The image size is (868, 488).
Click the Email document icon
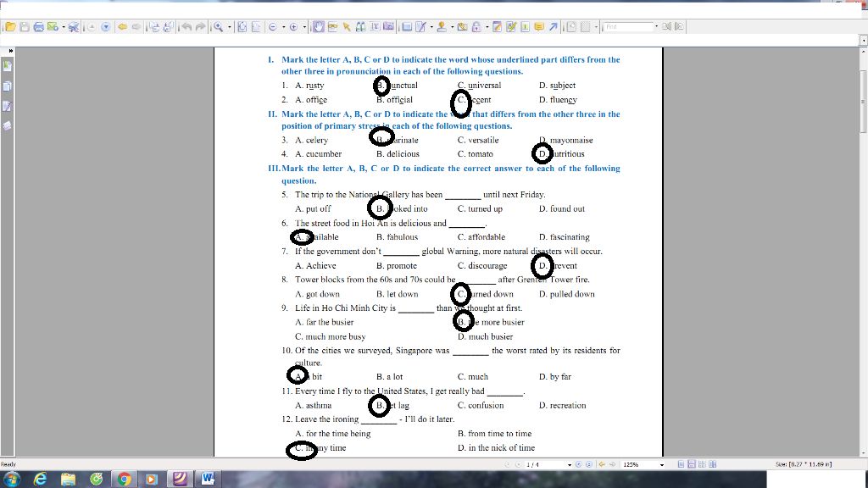pos(53,26)
